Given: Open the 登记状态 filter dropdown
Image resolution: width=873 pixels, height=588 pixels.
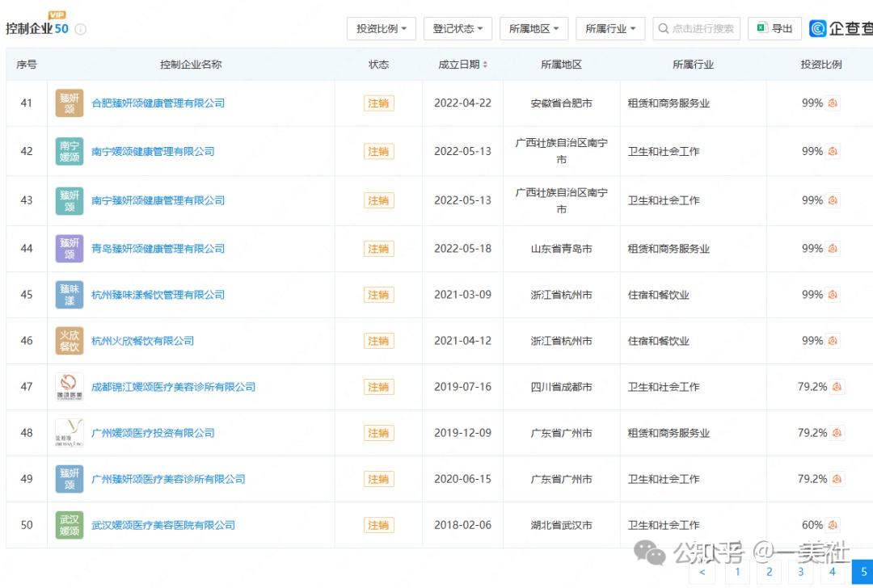Looking at the screenshot, I should 458,28.
